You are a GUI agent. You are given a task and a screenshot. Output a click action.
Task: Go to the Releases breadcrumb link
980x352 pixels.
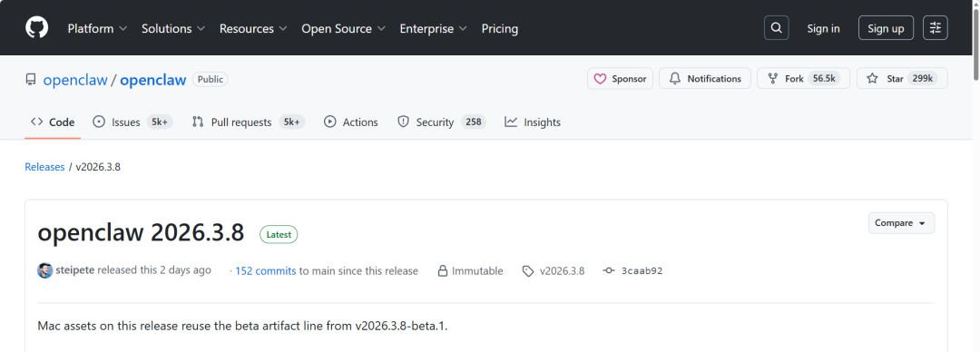coord(44,167)
